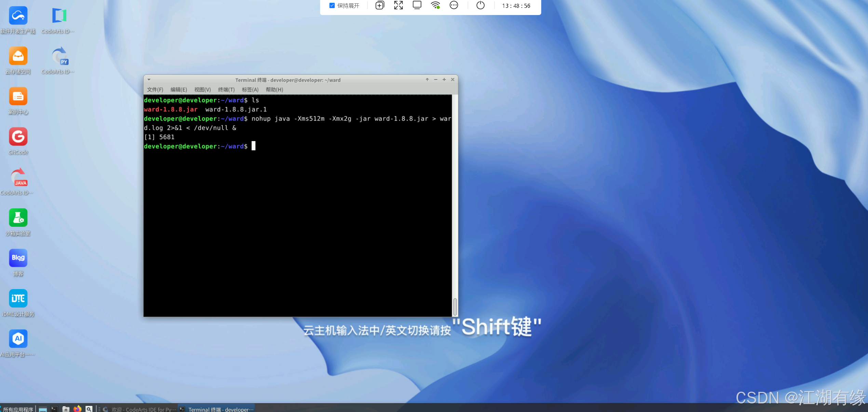The height and width of the screenshot is (412, 868).
Task: Open the more options ellipsis icon
Action: [x=454, y=5]
